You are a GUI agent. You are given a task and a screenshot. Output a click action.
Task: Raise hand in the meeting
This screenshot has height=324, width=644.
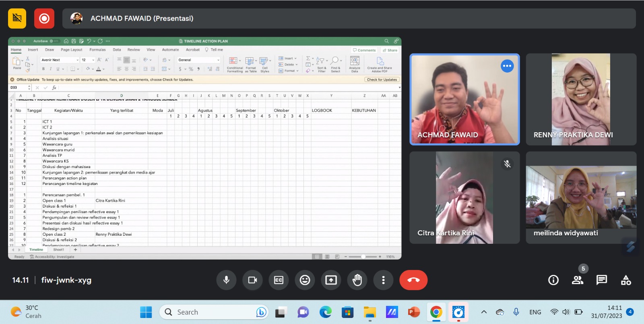(x=357, y=280)
